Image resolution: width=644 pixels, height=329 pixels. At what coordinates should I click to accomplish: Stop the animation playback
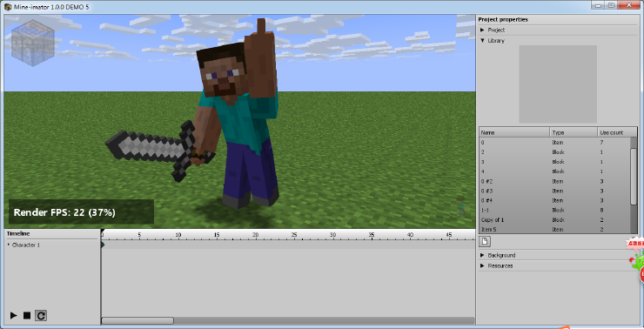[x=27, y=315]
